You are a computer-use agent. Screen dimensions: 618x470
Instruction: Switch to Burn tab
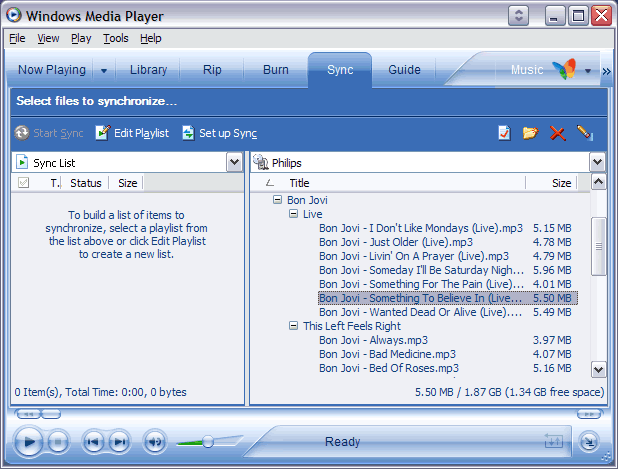click(275, 70)
